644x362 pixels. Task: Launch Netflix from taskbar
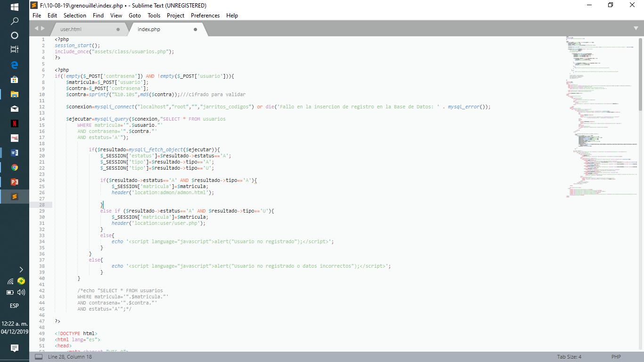pyautogui.click(x=14, y=123)
